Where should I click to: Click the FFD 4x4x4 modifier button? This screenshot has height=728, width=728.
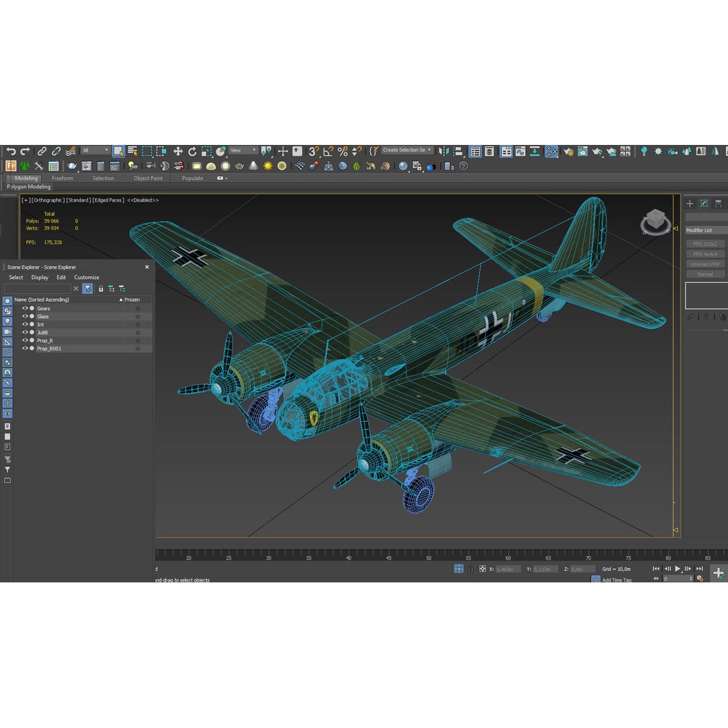click(x=705, y=254)
